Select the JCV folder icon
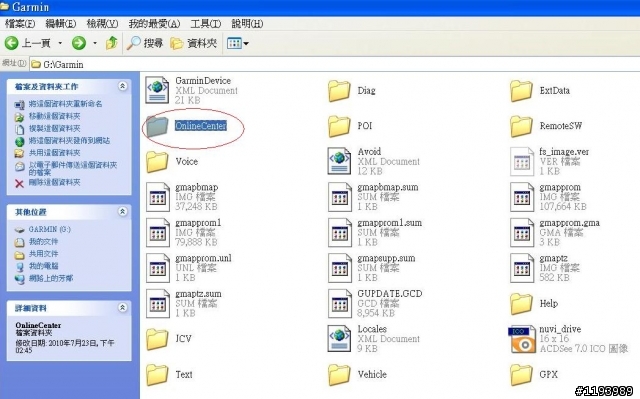The height and width of the screenshot is (399, 640). (157, 339)
